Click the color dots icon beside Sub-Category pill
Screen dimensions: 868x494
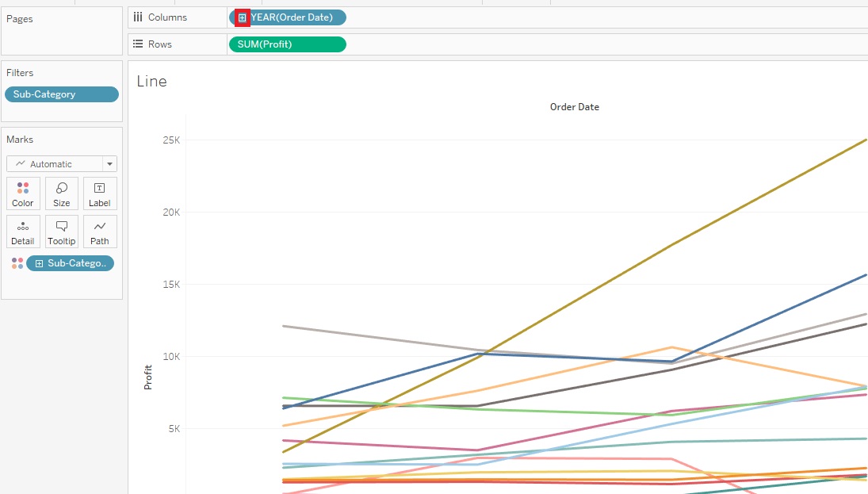(x=17, y=263)
